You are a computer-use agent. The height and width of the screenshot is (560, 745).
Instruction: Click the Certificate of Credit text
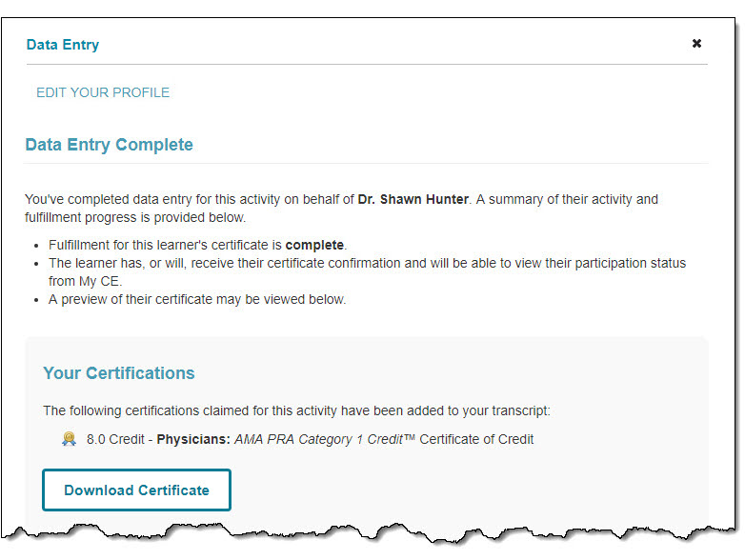pyautogui.click(x=476, y=440)
